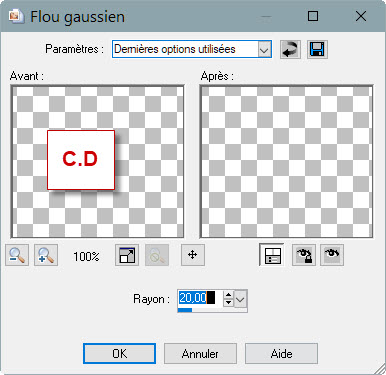Zoom in the preview with plus magnifier
Screen dimensions: 386x375
coord(46,255)
